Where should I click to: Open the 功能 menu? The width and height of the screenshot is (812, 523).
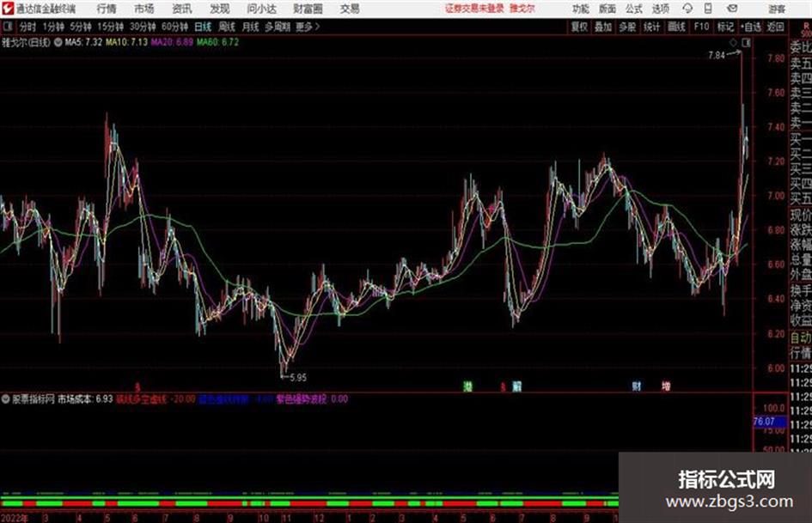pyautogui.click(x=581, y=9)
